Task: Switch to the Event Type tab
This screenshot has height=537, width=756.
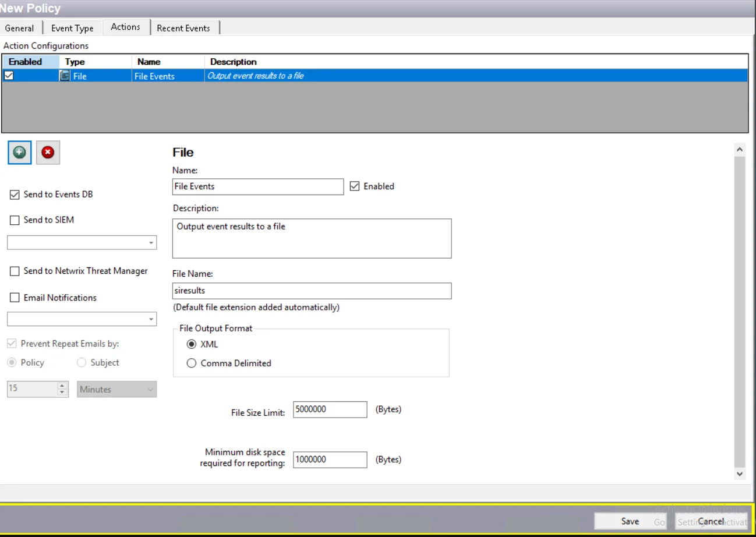Action: (x=72, y=28)
